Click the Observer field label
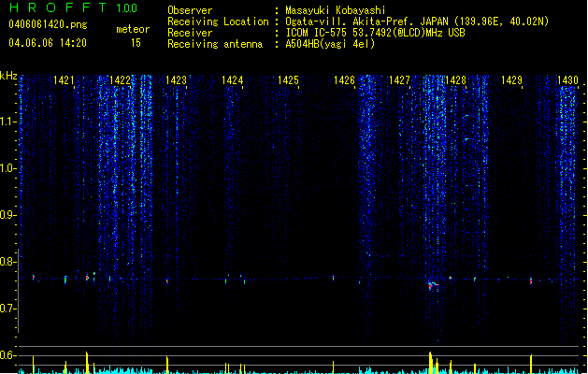Screen dimensions: 588x374 point(190,10)
